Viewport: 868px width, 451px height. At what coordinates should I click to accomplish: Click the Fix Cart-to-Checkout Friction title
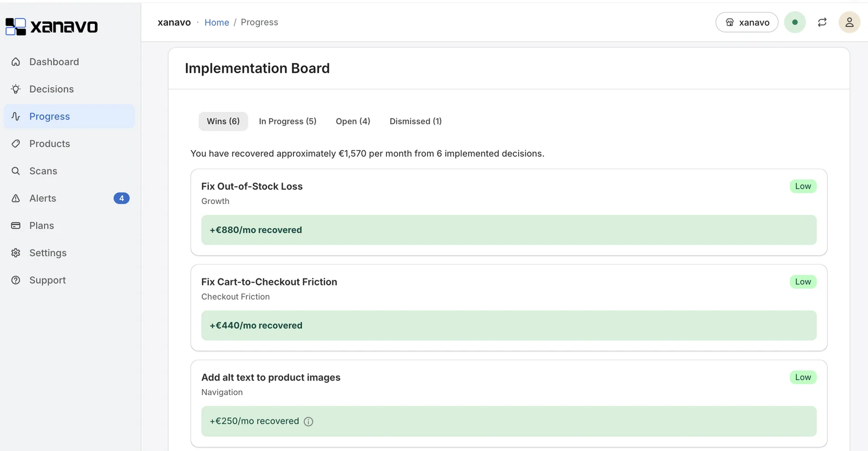(x=269, y=282)
